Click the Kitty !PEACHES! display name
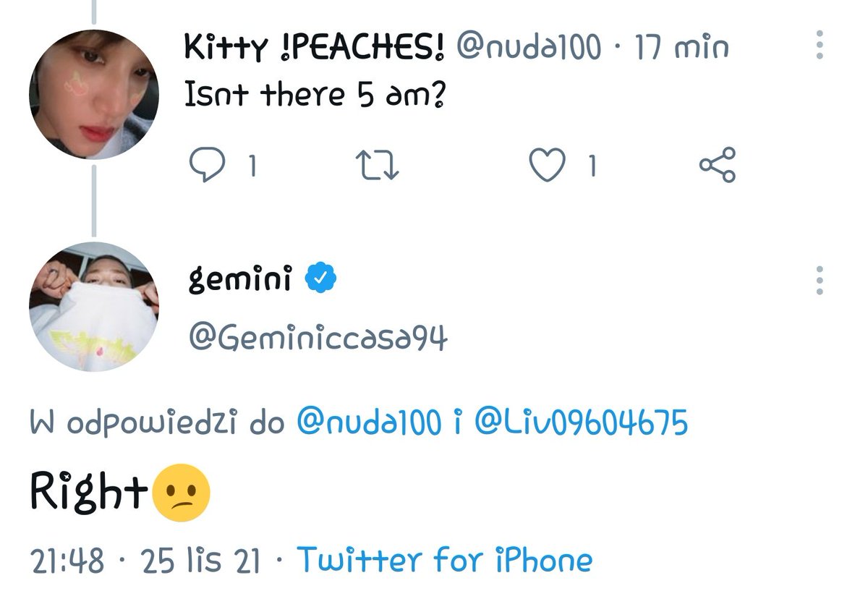 tap(314, 48)
